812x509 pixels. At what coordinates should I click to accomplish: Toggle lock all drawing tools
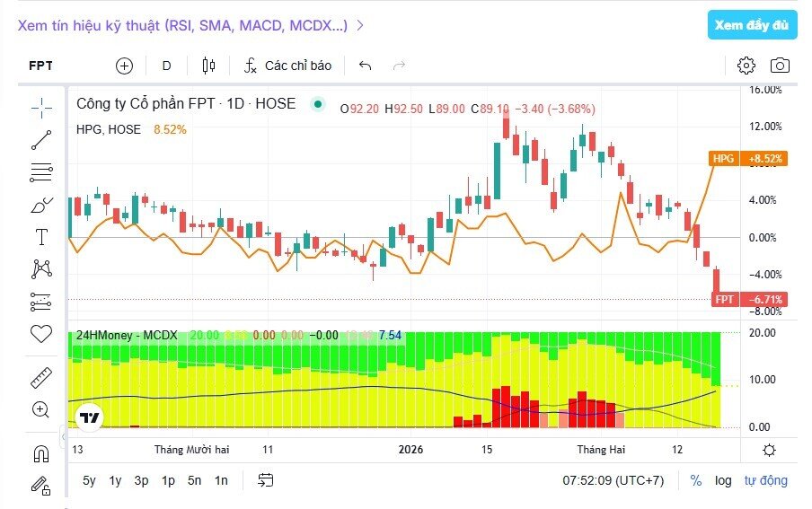pyautogui.click(x=41, y=486)
